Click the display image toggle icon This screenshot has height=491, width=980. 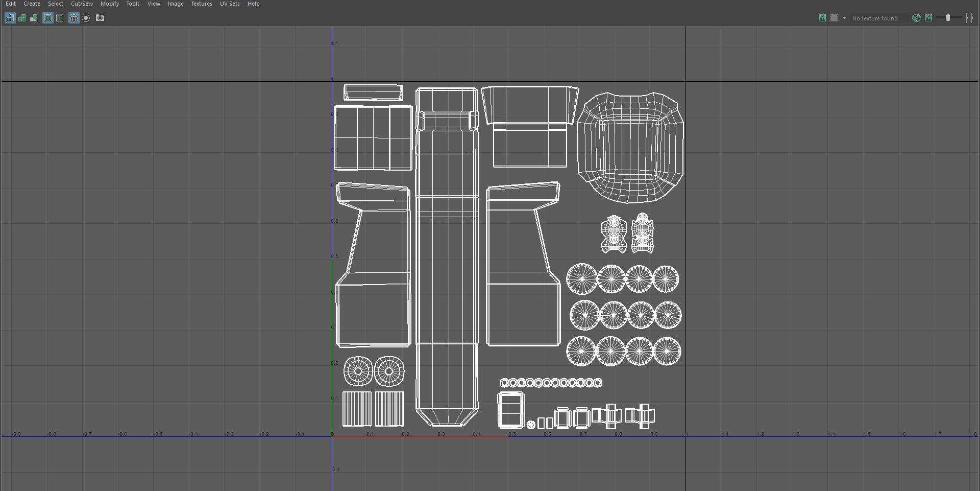tap(822, 18)
